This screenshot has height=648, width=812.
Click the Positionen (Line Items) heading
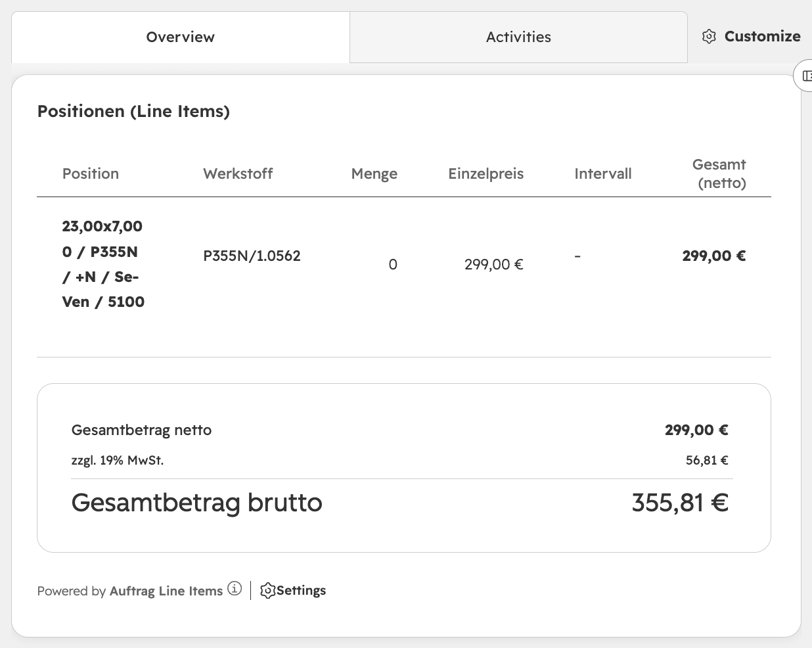point(133,111)
